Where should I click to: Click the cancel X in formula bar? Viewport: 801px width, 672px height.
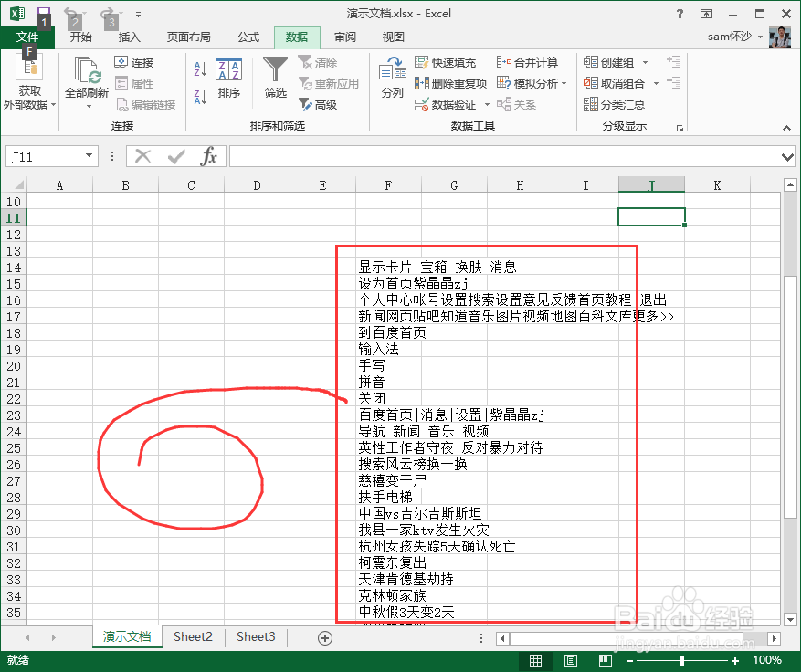[x=143, y=156]
